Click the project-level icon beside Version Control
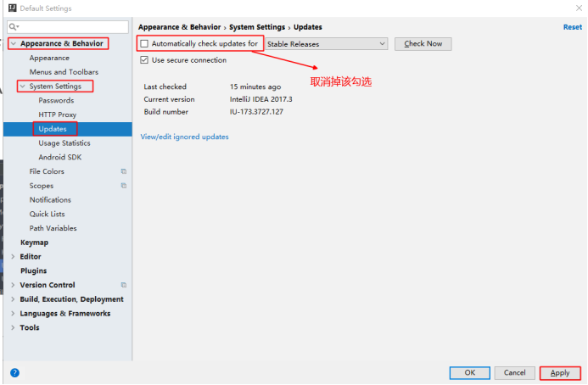Image resolution: width=588 pixels, height=385 pixels. click(x=123, y=285)
